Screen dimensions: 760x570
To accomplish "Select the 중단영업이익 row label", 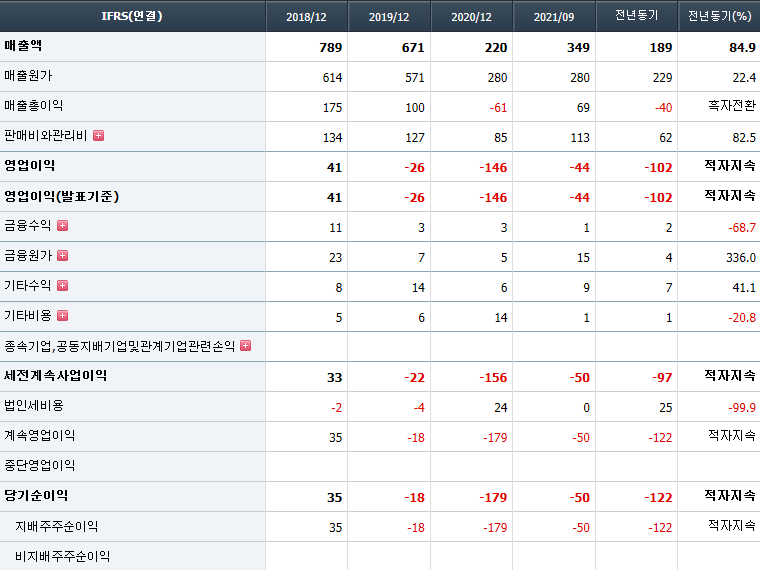I will coord(39,466).
